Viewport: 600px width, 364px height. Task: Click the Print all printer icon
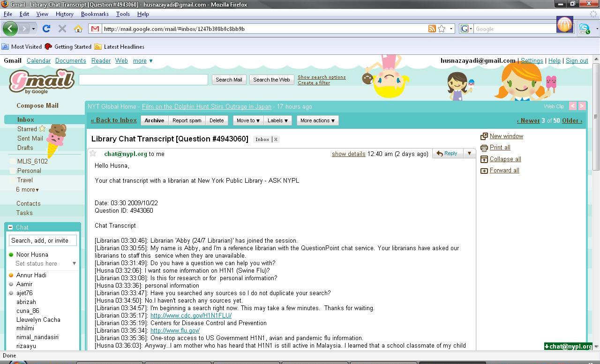click(484, 147)
